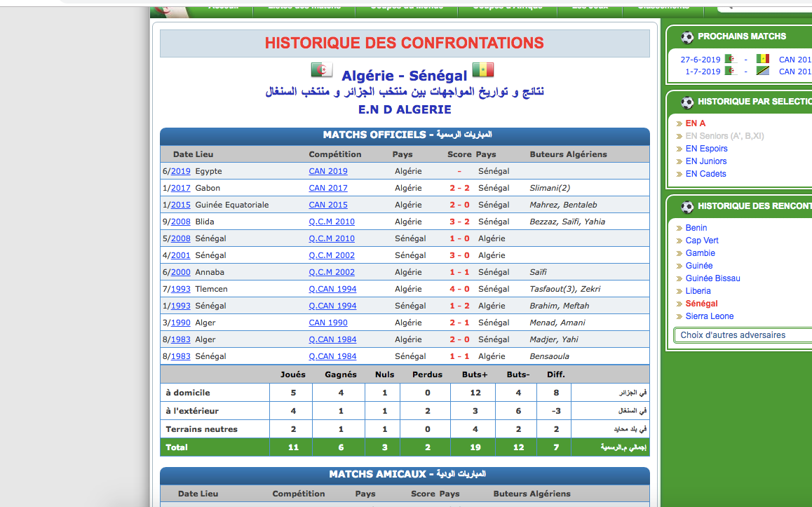The height and width of the screenshot is (507, 812).
Task: Open the CAN 2017 competition link
Action: click(x=327, y=188)
